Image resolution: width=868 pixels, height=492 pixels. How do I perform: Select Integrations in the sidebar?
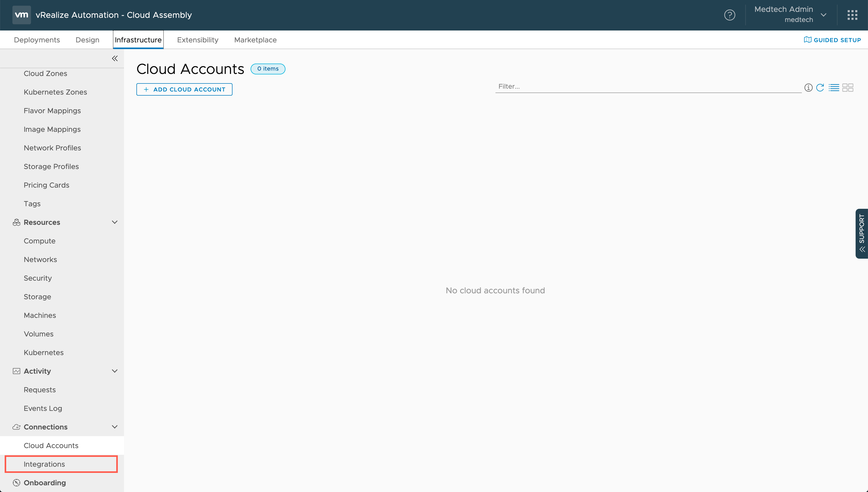click(44, 464)
